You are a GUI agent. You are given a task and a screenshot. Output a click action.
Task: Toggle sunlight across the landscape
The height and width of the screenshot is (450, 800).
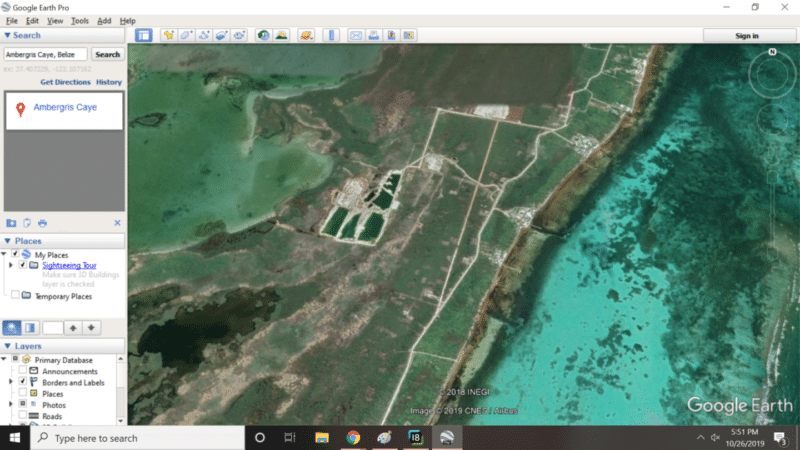pyautogui.click(x=281, y=35)
